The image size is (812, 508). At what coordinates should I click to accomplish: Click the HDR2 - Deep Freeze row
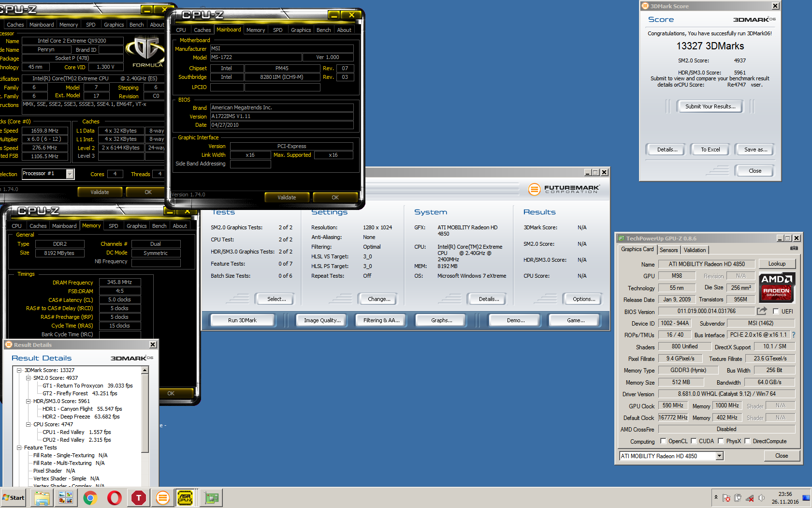81,417
